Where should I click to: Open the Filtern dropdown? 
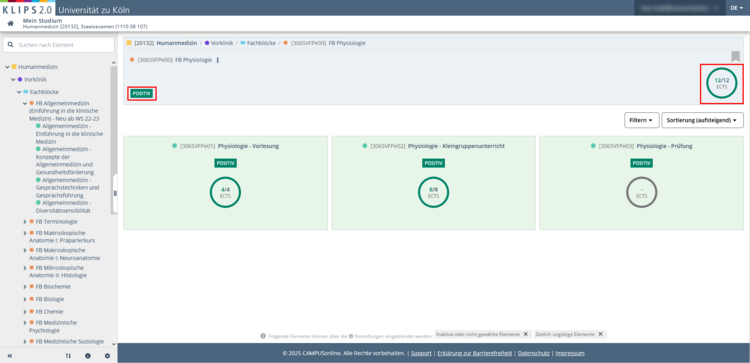click(x=641, y=121)
